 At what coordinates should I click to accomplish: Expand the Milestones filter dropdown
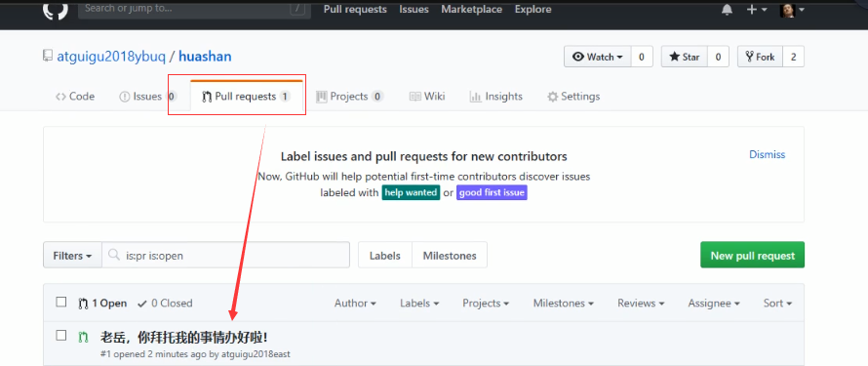tap(564, 303)
